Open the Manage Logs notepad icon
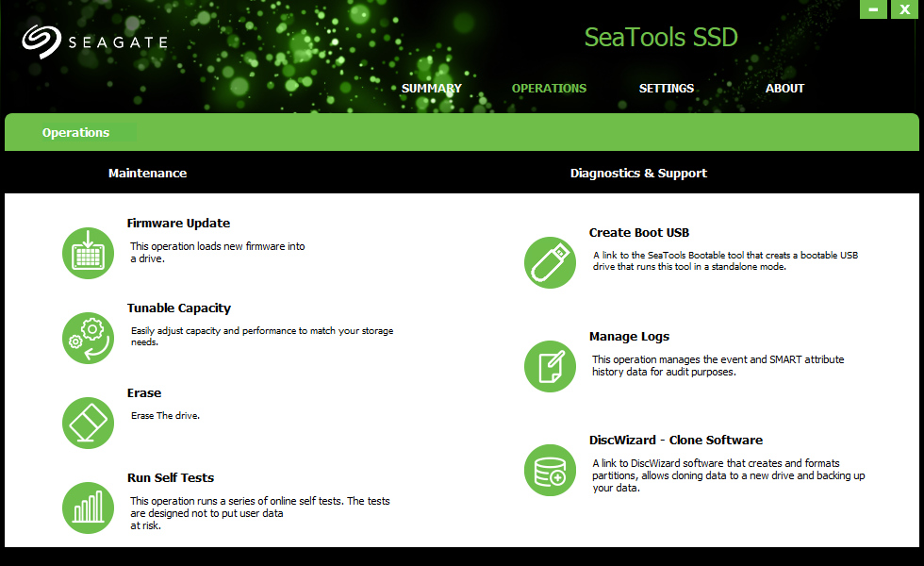The height and width of the screenshot is (566, 924). [x=550, y=366]
